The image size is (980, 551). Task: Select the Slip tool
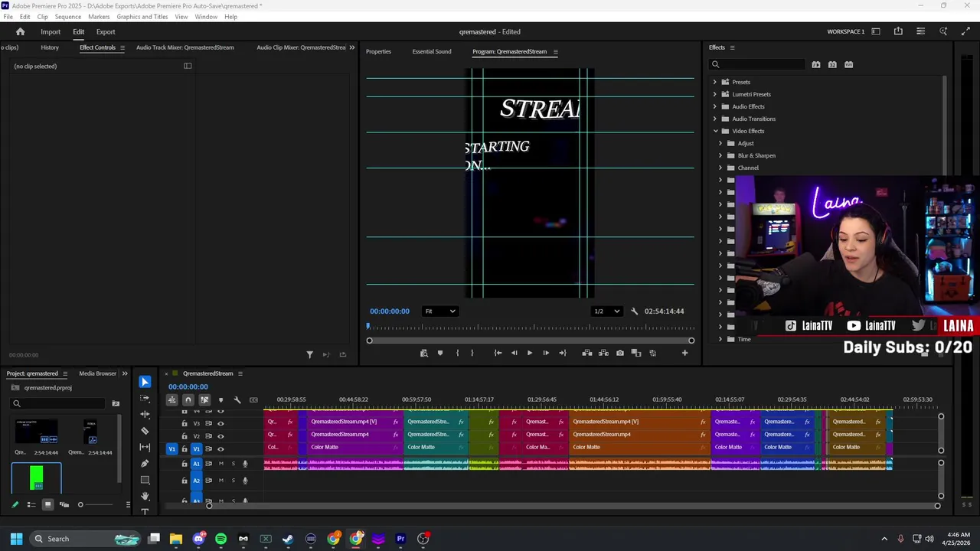[x=145, y=447]
